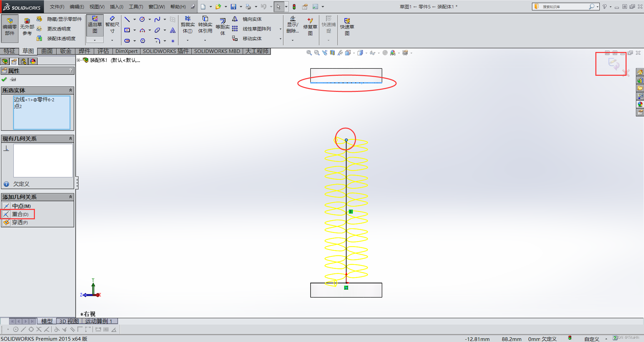Open dropdown arrow next to Line tool
644x342 pixels.
[x=135, y=19]
